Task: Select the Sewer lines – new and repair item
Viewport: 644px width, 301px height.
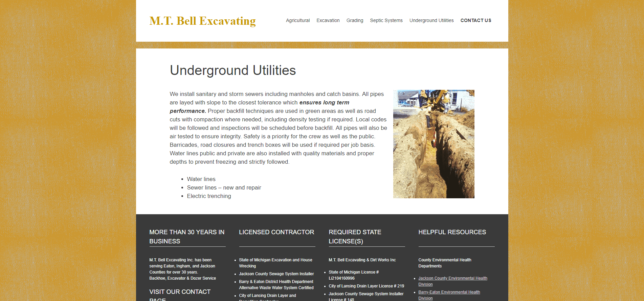Action: pos(224,187)
